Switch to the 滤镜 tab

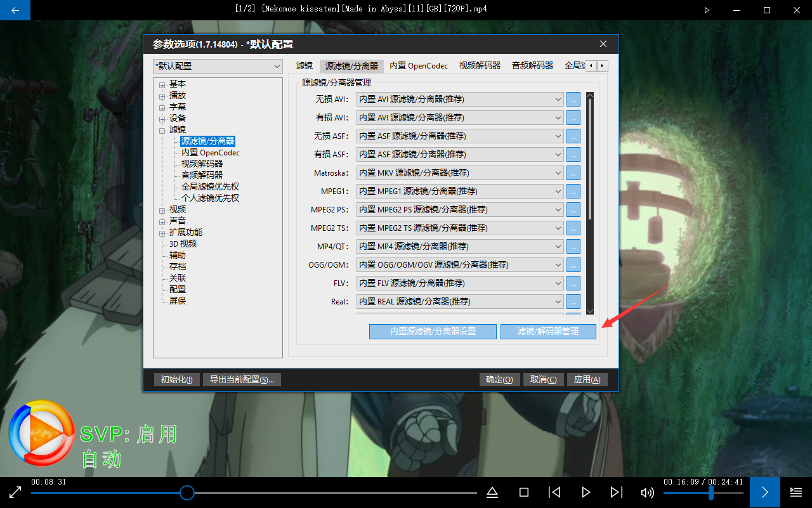pos(304,66)
